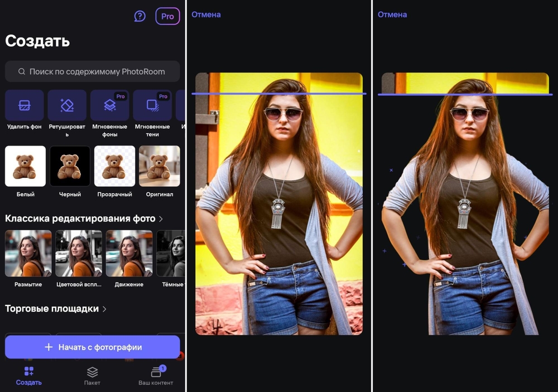Pick the black background teddy bear template
Screen dimensions: 558x392
coord(70,166)
